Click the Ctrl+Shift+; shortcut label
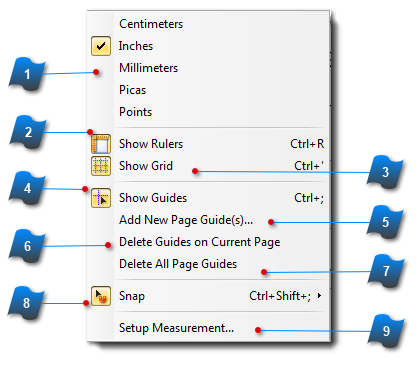416x366 pixels. pos(280,296)
